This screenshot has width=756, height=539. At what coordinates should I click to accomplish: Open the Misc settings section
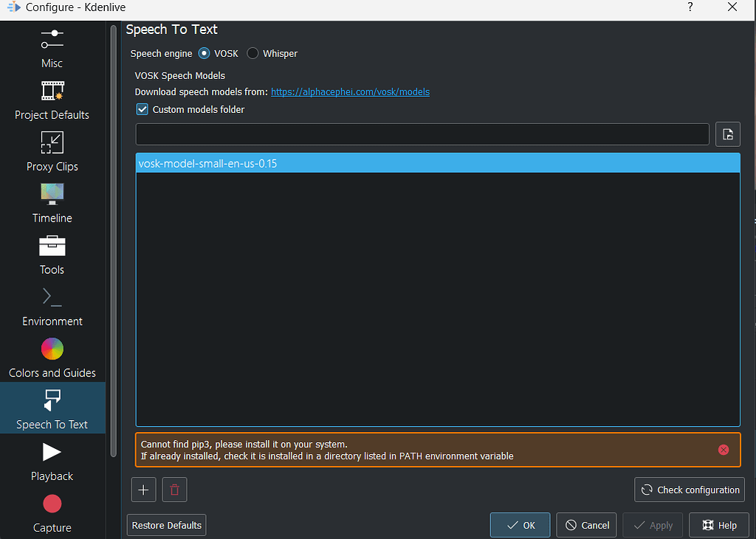click(x=52, y=47)
